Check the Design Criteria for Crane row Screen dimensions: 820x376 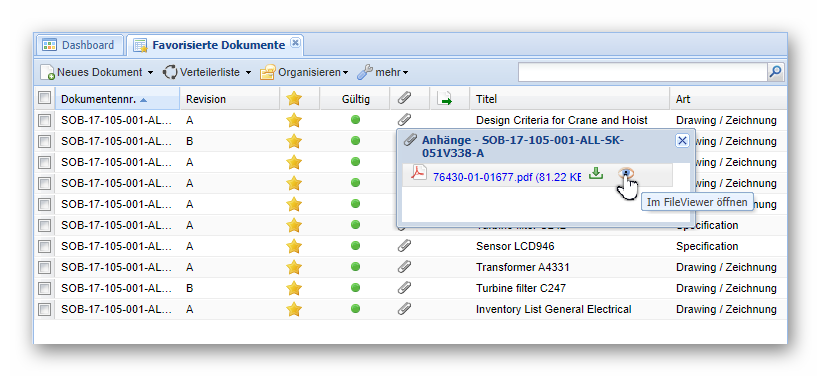tap(44, 121)
